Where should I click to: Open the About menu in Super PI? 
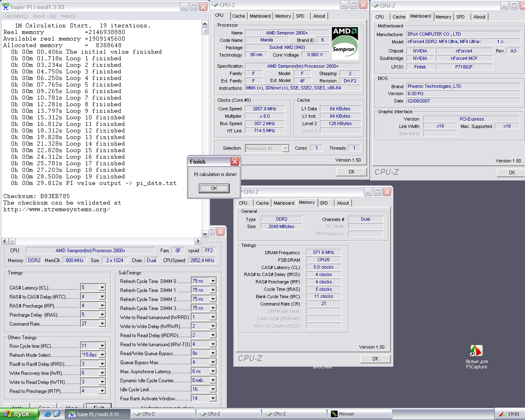44,16
